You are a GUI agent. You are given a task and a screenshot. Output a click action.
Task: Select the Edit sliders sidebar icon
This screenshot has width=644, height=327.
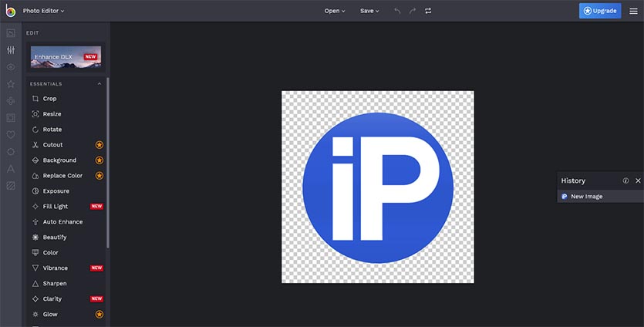coord(11,50)
